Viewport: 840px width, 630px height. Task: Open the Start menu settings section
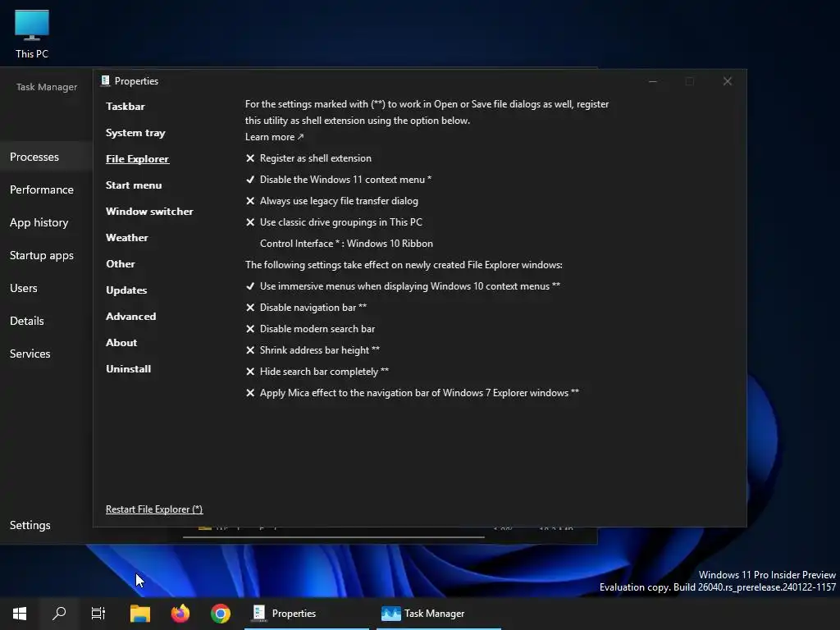[134, 185]
